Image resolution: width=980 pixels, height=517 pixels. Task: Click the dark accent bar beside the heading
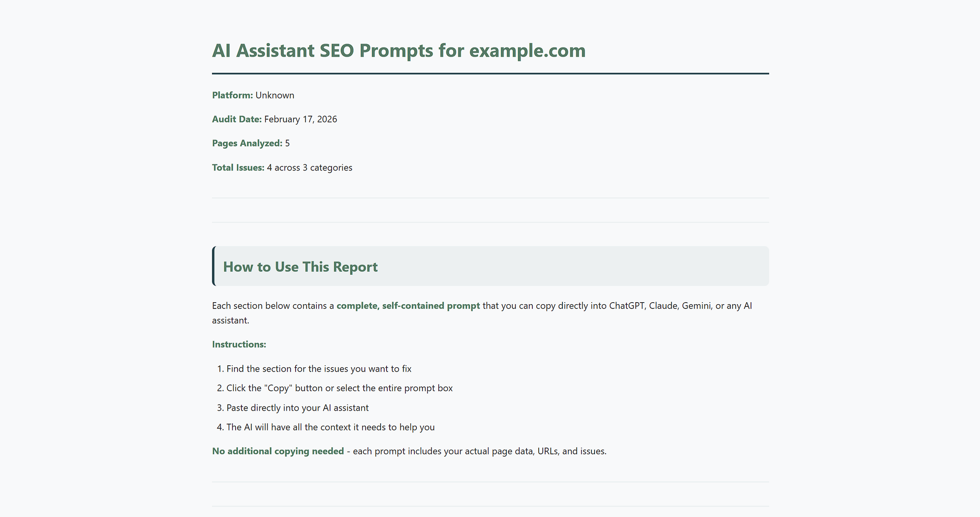point(213,266)
